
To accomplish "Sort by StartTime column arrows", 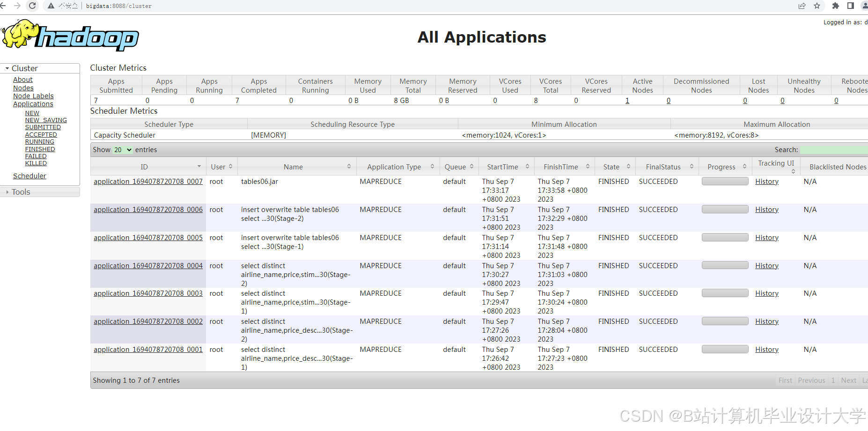I will pos(527,167).
